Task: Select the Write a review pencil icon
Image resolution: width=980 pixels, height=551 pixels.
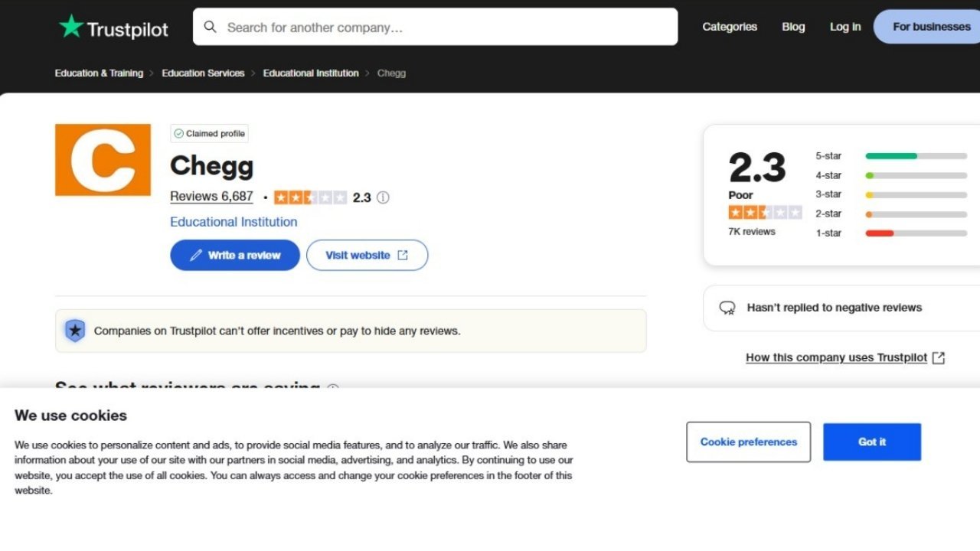Action: pyautogui.click(x=197, y=255)
